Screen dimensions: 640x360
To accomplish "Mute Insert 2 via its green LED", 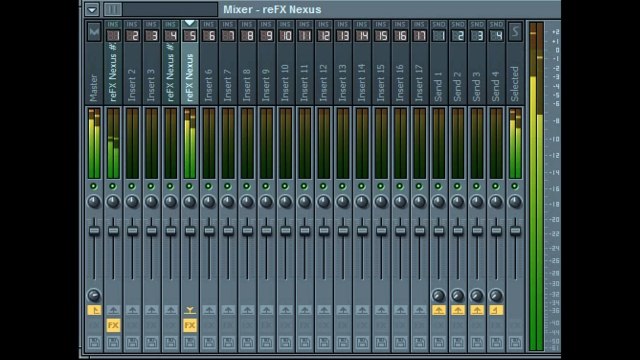I will point(132,186).
